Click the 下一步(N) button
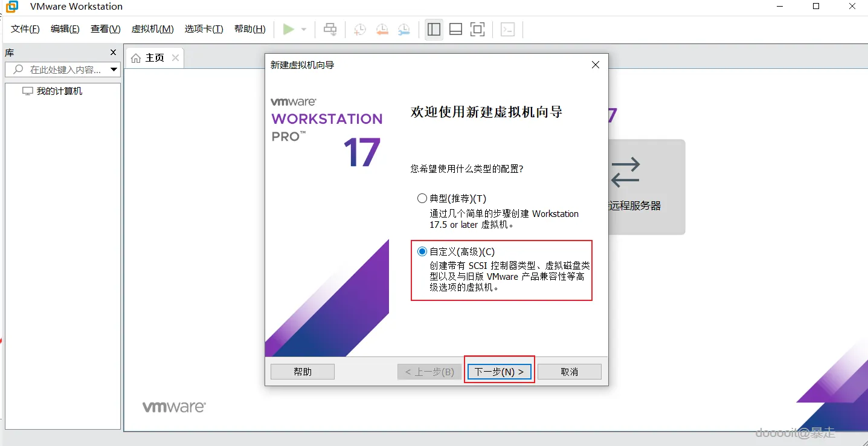This screenshot has width=868, height=446. [499, 371]
